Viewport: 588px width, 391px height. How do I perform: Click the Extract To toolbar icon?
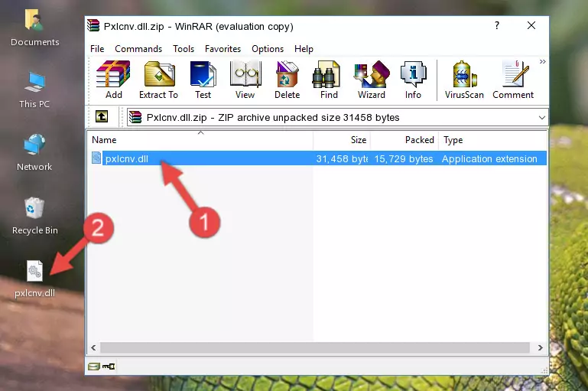click(158, 80)
